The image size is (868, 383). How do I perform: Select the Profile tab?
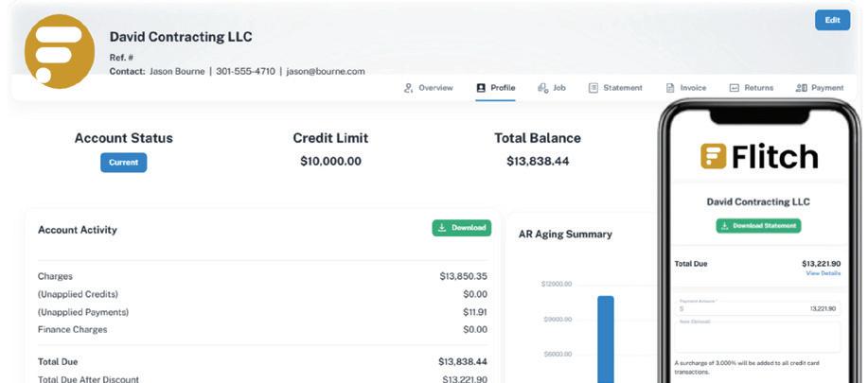(x=495, y=88)
